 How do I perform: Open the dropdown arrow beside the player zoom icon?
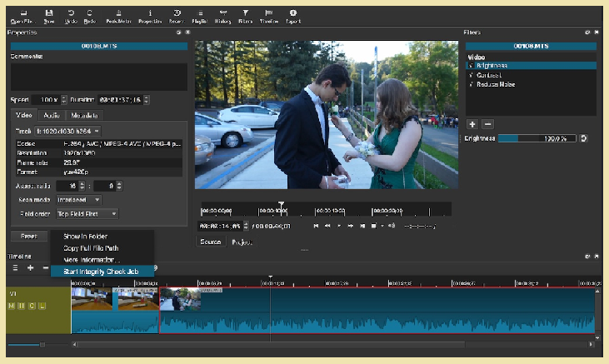coord(382,226)
